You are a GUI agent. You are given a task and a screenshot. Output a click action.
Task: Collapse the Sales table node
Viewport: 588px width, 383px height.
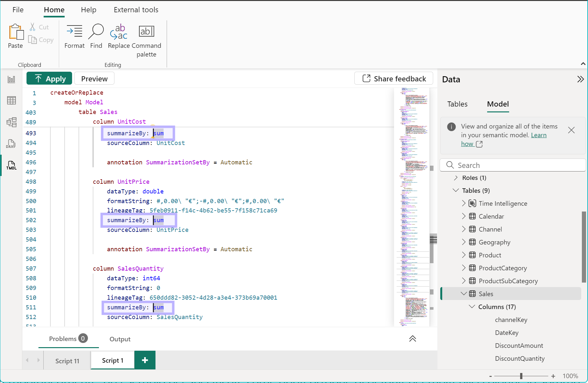pyautogui.click(x=464, y=294)
